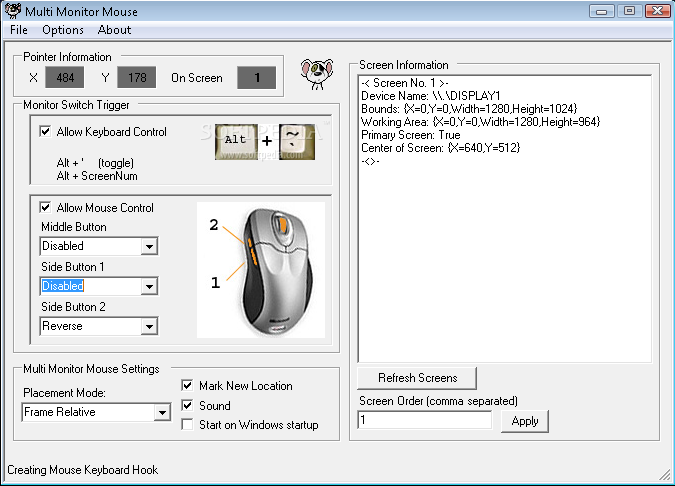
Task: Open the File menu
Action: click(19, 30)
